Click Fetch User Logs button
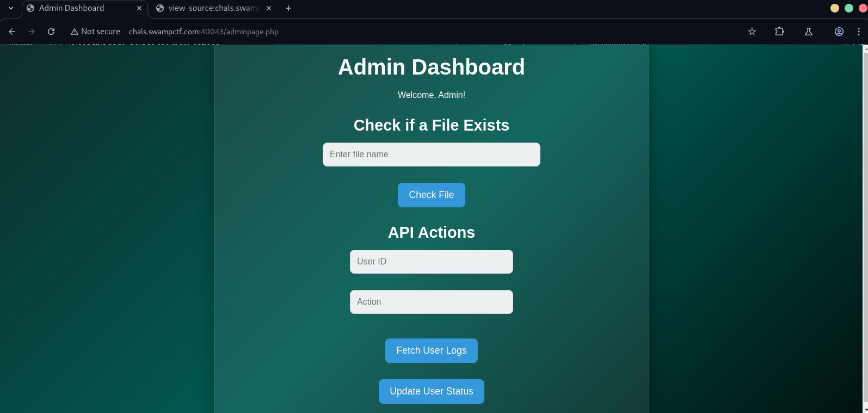 coord(431,350)
